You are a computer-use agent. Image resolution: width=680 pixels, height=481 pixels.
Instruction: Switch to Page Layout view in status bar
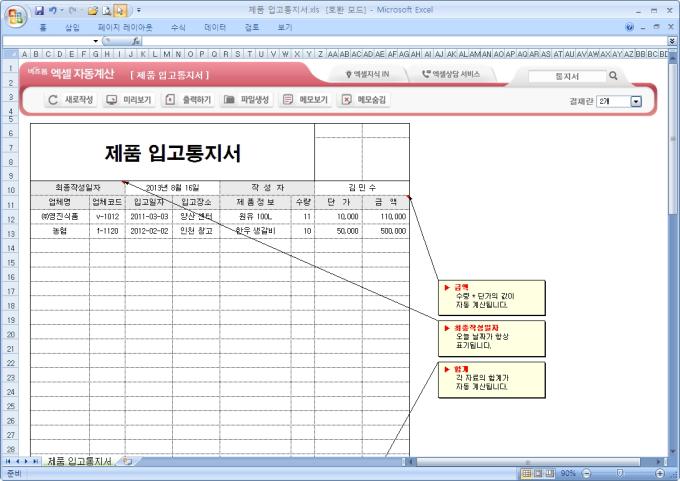click(538, 472)
